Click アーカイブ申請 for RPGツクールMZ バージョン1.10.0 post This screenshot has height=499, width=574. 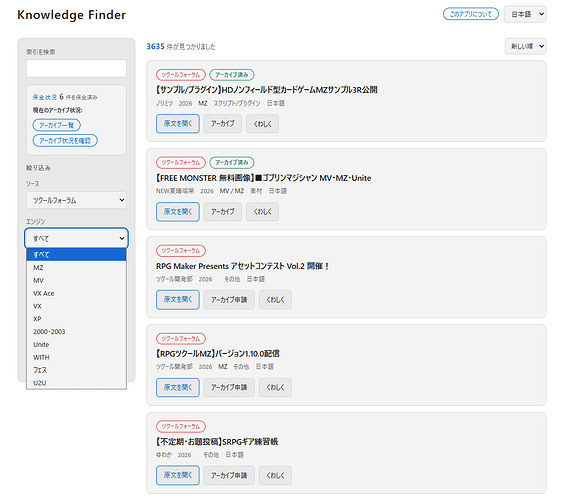[x=229, y=387]
